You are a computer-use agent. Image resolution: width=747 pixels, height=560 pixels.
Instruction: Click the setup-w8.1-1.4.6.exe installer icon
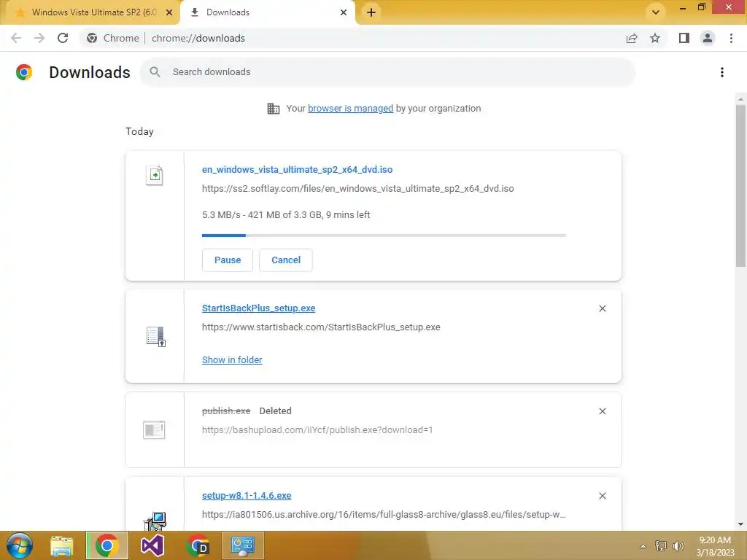tap(155, 521)
